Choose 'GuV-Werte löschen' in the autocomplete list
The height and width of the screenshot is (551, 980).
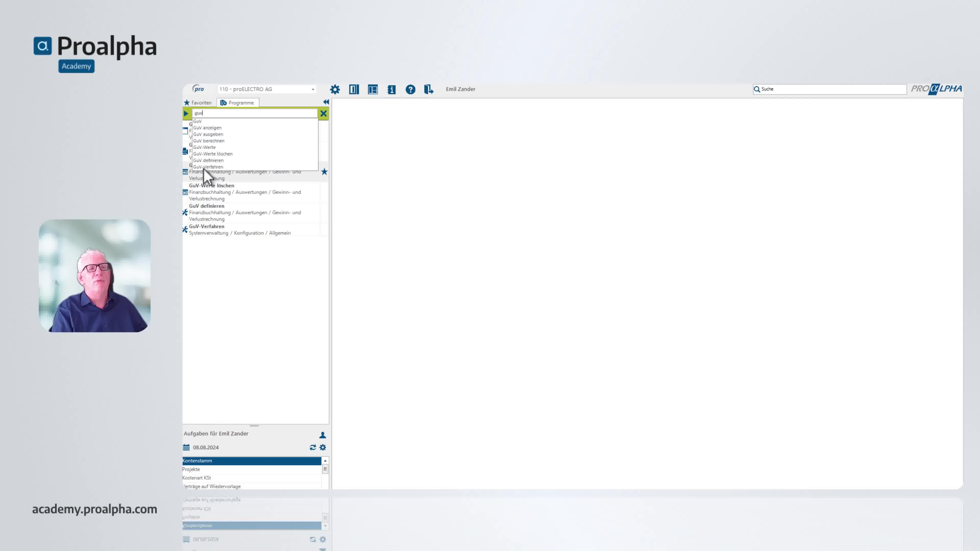213,154
